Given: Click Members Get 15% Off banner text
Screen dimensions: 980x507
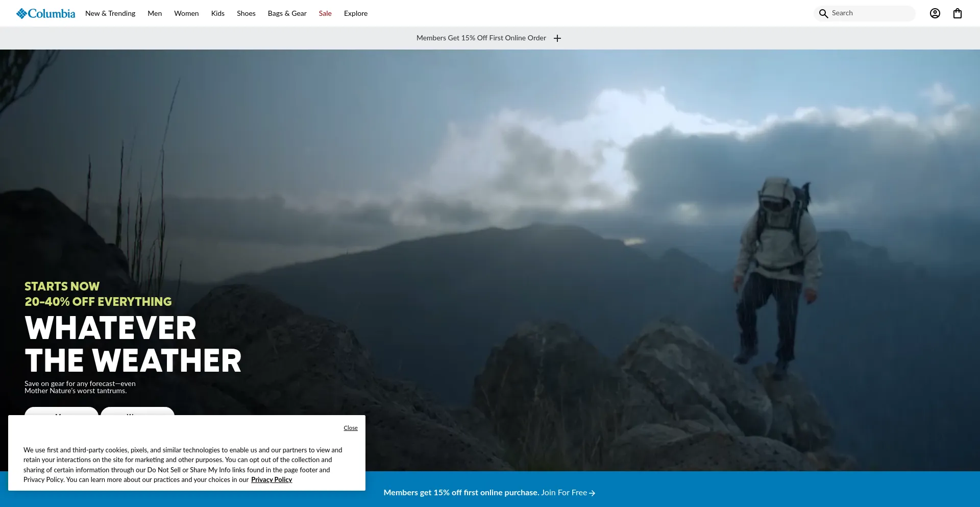Looking at the screenshot, I should [481, 38].
